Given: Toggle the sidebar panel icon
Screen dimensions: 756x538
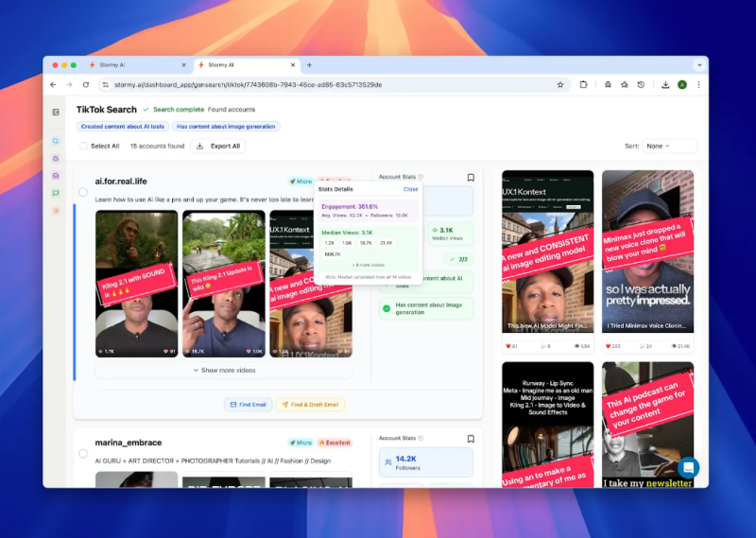Looking at the screenshot, I should pos(56,112).
